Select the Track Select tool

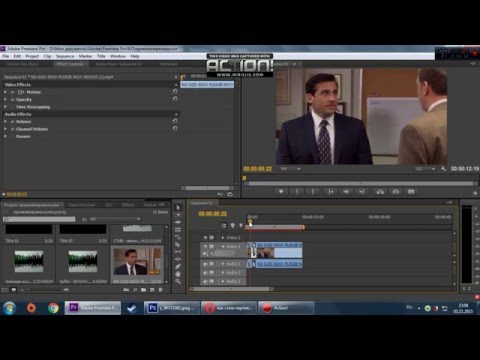point(178,215)
